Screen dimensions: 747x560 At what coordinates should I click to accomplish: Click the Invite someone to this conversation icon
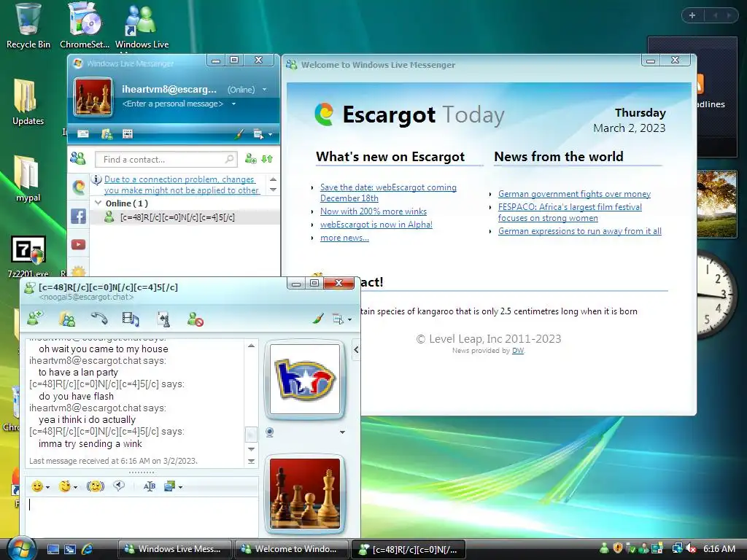click(x=35, y=318)
